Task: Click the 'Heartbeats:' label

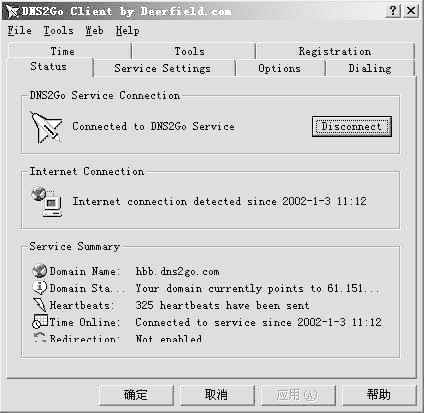Action: click(82, 305)
